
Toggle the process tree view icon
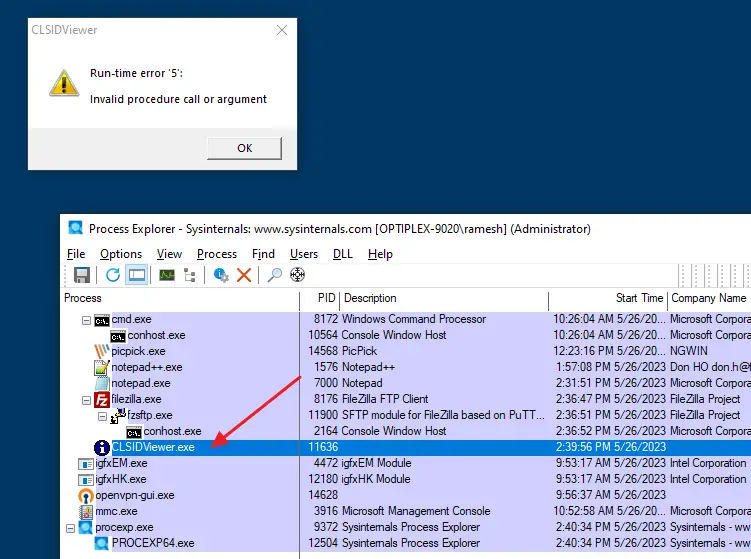pyautogui.click(x=190, y=275)
